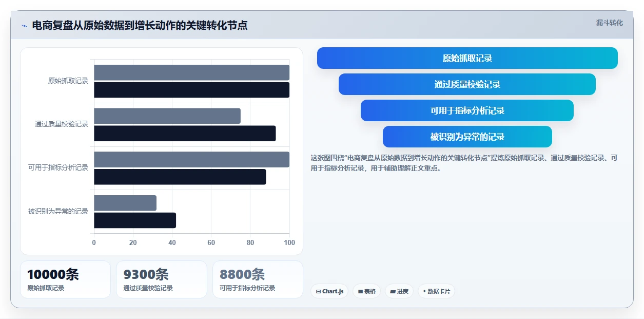Image resolution: width=644 pixels, height=319 pixels.
Task: Click the 10000条 stat card
Action: 65,279
